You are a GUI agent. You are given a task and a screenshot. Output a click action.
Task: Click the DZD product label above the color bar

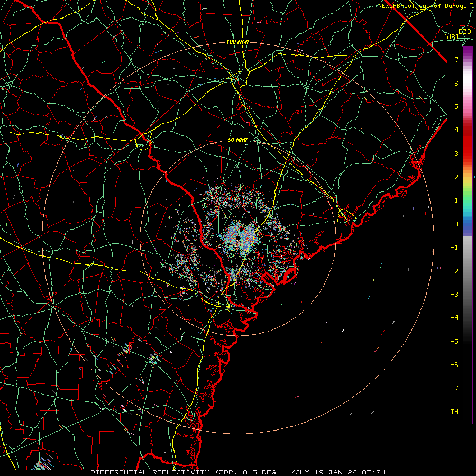point(464,32)
